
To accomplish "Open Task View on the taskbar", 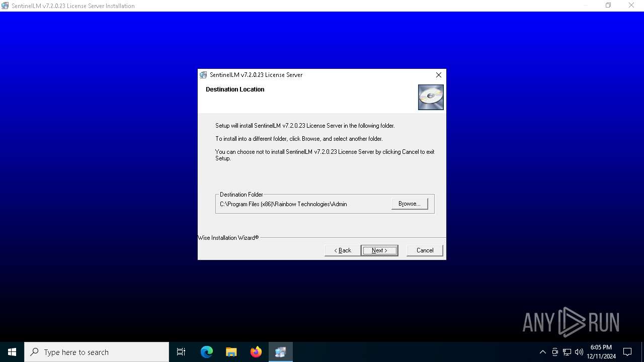I will [x=181, y=352].
